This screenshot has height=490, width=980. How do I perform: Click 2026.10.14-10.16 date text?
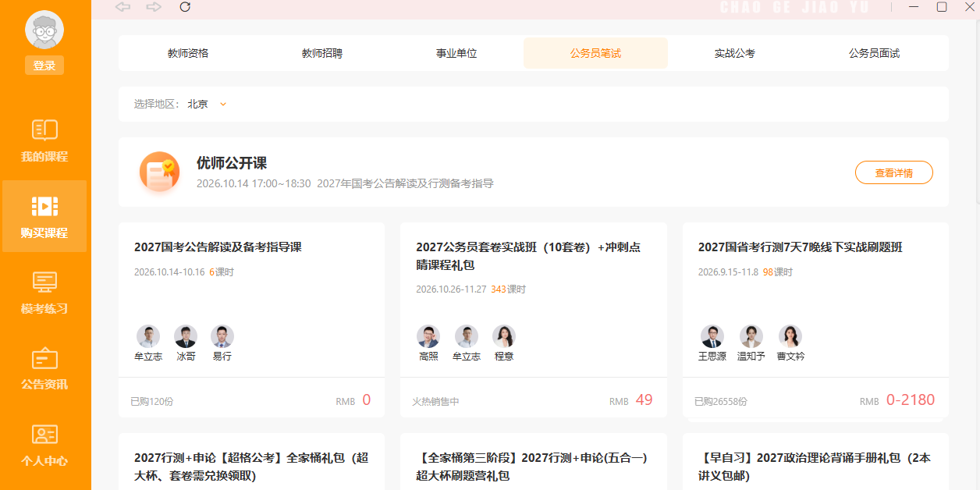[169, 272]
